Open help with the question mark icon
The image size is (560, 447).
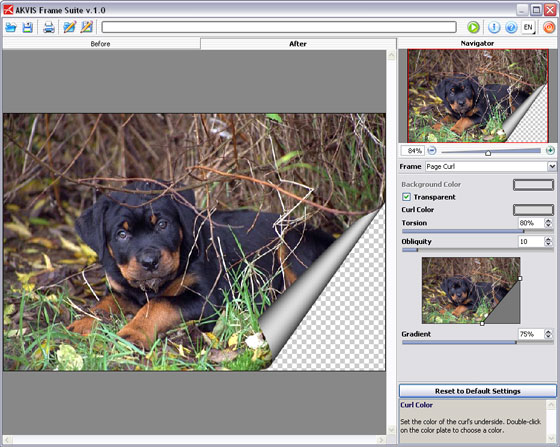click(511, 27)
